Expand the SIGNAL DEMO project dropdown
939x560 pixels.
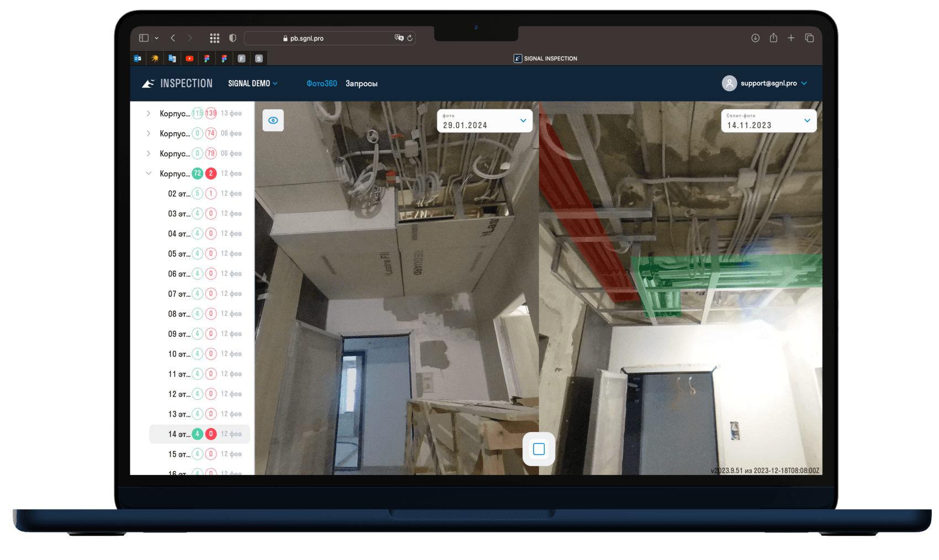(x=253, y=83)
